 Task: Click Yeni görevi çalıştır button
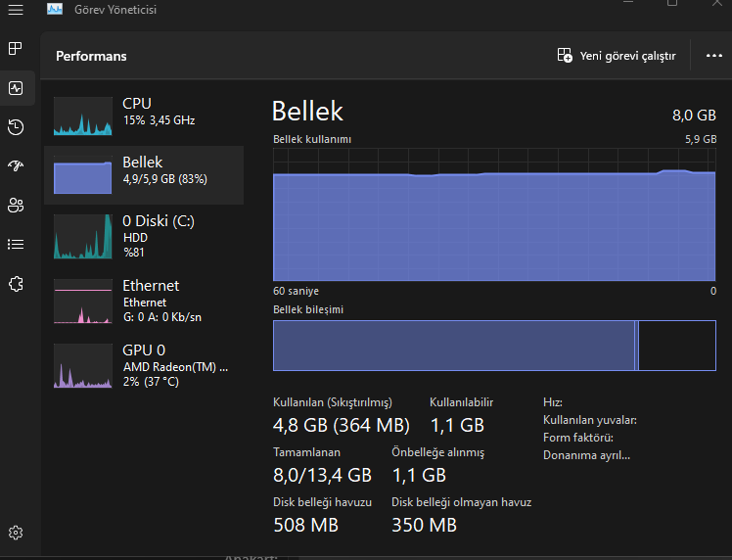pyautogui.click(x=617, y=56)
